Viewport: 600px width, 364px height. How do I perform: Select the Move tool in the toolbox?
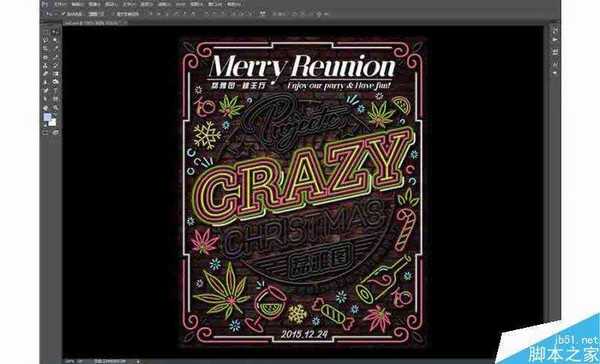point(55,31)
